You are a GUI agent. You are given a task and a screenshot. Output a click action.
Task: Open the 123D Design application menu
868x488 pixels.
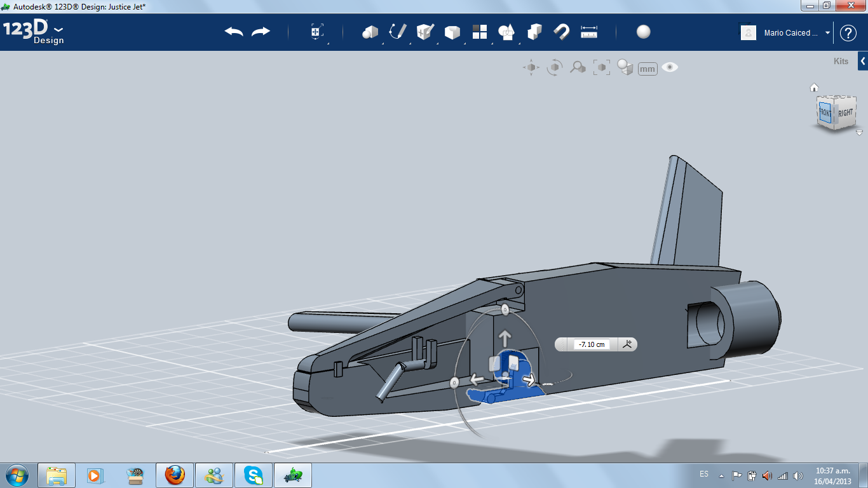33,32
